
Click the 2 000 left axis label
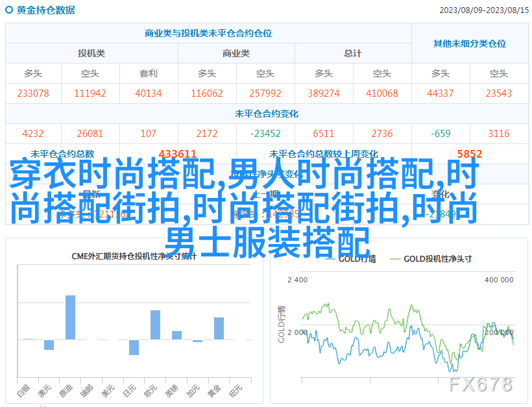pos(298,332)
